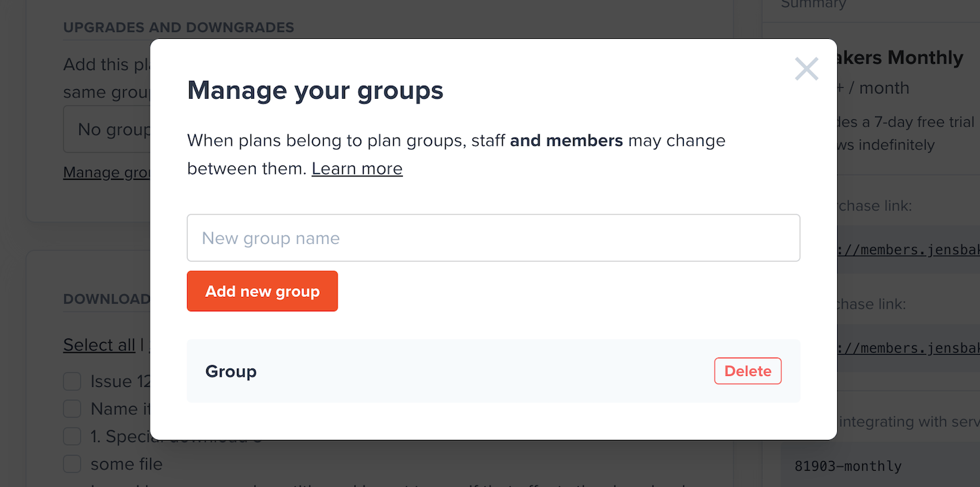980x487 pixels.
Task: Click the Manage groups link behind dialog
Action: 107,172
